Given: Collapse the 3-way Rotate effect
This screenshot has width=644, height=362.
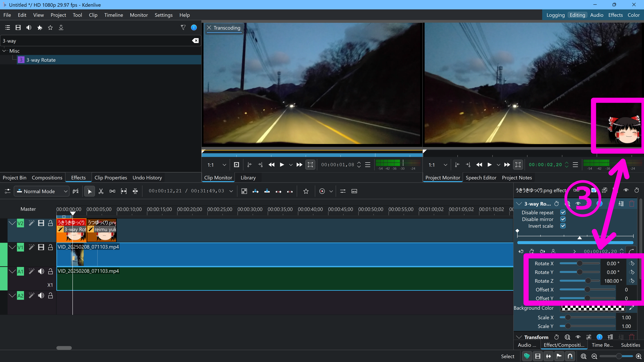Looking at the screenshot, I should pos(519,204).
